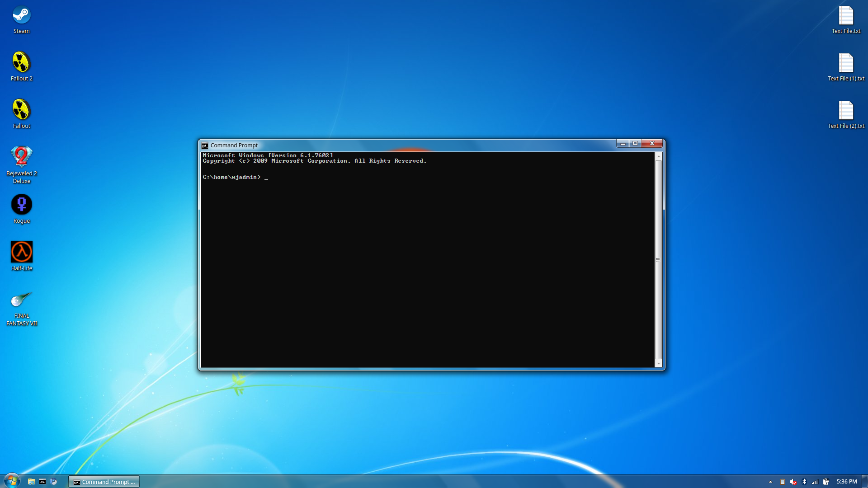
Task: Select Text File (2).txt on desktop
Action: [x=846, y=111]
